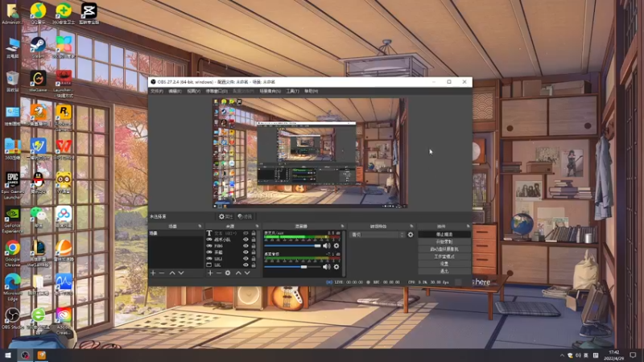Adjust the 桌面音频 volume slider
The image size is (644, 362).
coord(292,267)
